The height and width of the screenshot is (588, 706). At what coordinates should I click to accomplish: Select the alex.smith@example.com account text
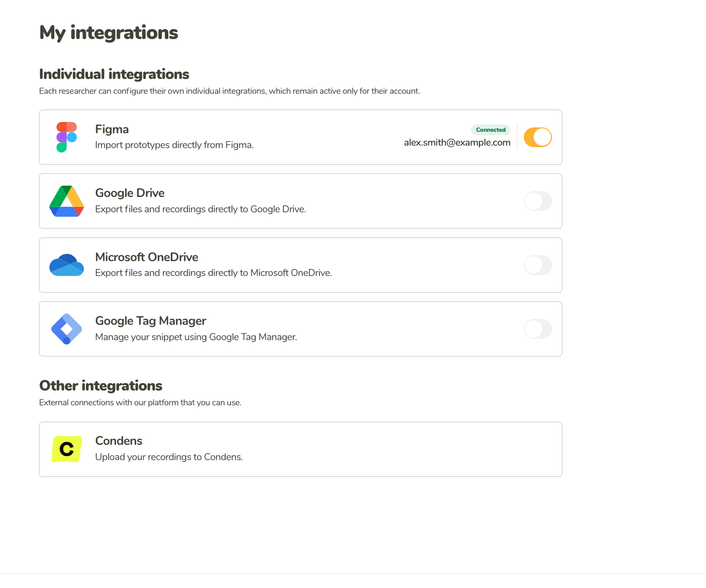[x=457, y=143]
